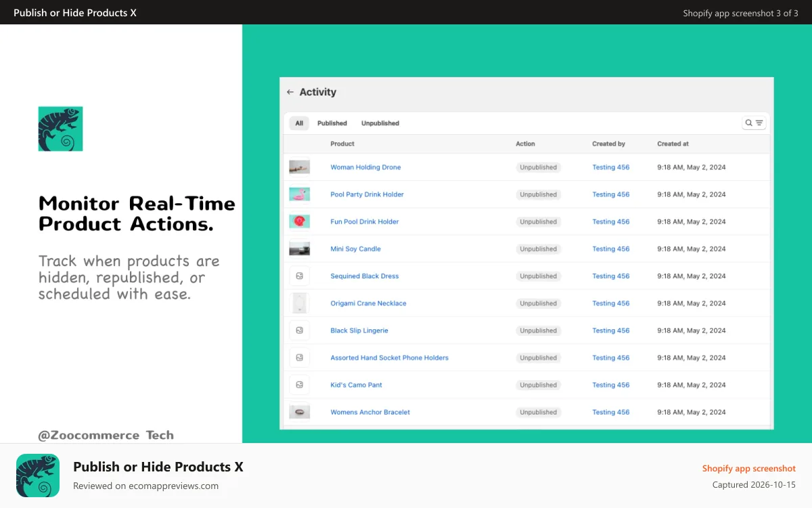Open the search and filter button
The width and height of the screenshot is (812, 508).
(x=754, y=123)
